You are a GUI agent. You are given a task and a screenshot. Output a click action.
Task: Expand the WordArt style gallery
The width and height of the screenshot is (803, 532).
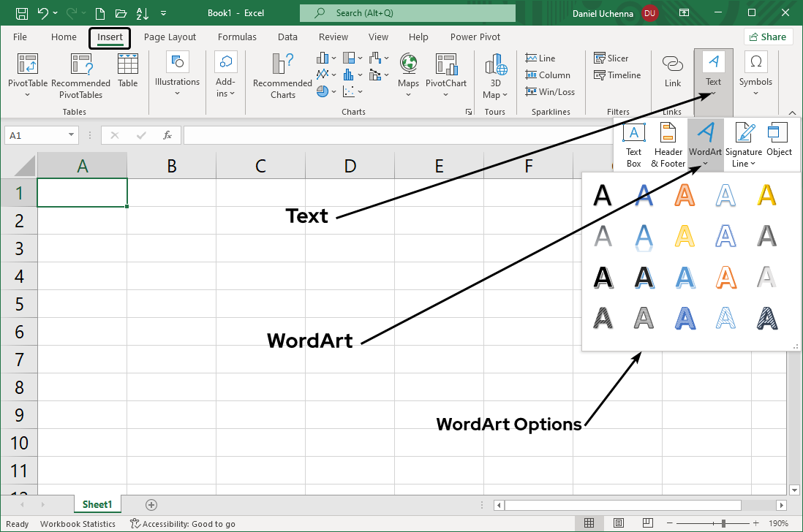705,164
